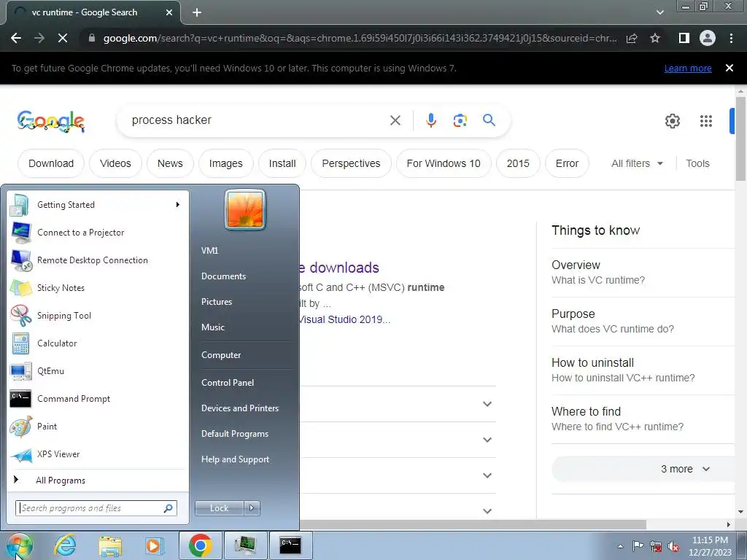Open Chrome three-dot menu
This screenshot has height=560, width=747.
731,38
